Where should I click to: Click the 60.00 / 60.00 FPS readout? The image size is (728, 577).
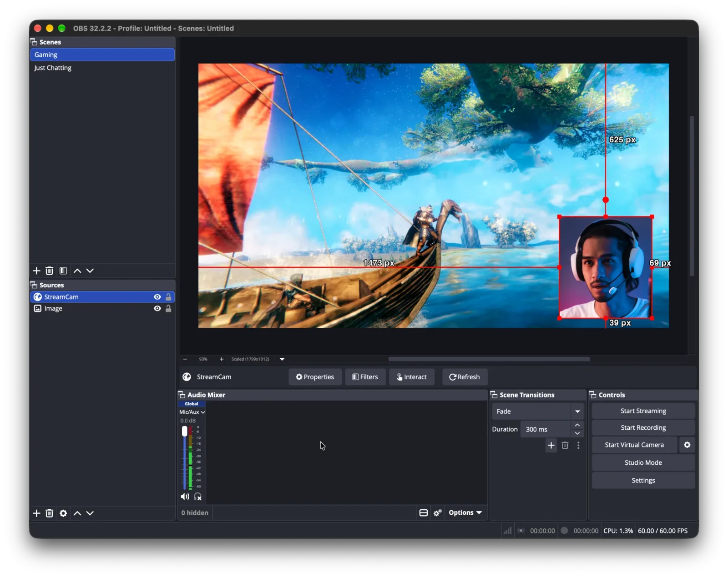(x=662, y=531)
